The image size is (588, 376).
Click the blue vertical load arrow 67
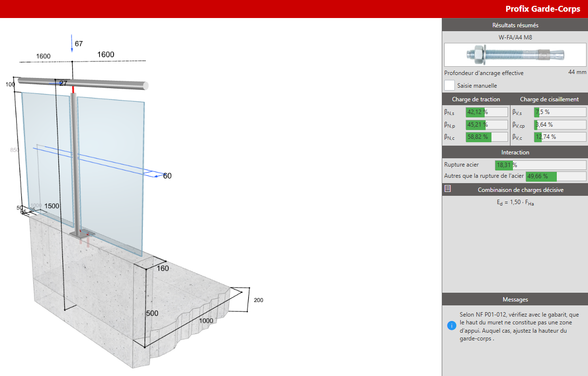point(72,43)
